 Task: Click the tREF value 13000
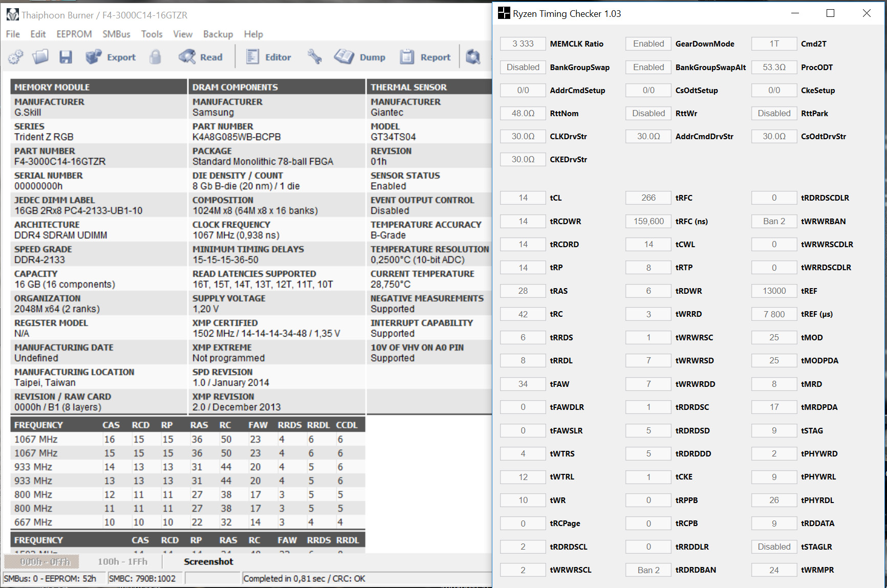[x=774, y=291]
